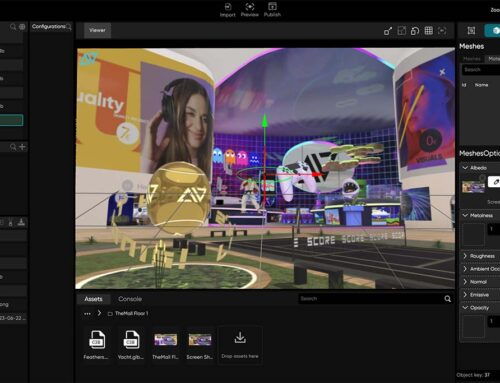Image resolution: width=500 pixels, height=383 pixels.
Task: Switch to the Assets tab
Action: 93,299
